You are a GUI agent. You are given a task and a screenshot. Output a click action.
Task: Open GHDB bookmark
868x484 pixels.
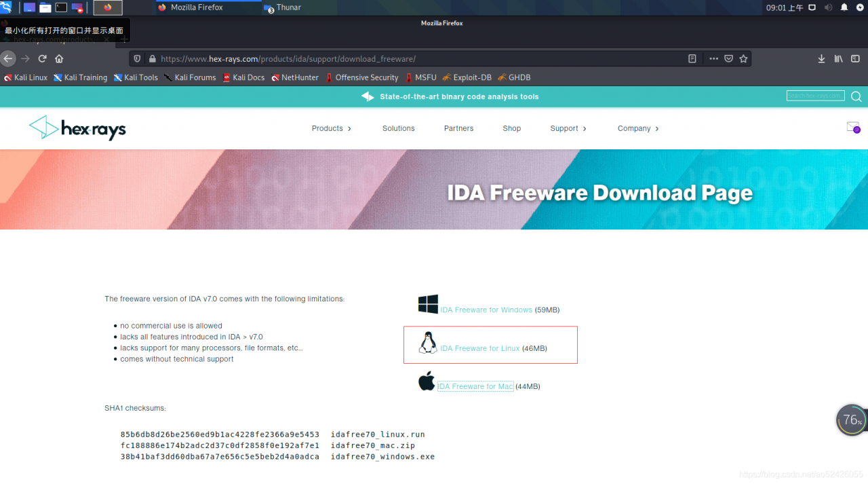click(x=514, y=77)
